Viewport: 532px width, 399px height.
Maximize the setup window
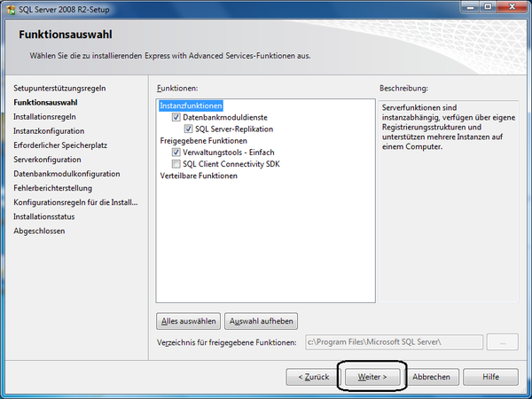[x=488, y=7]
